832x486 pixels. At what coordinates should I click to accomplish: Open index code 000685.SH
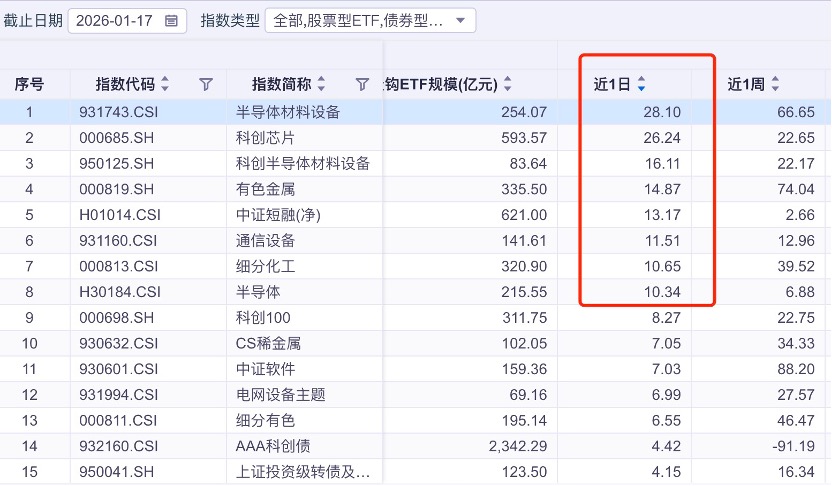pos(119,138)
